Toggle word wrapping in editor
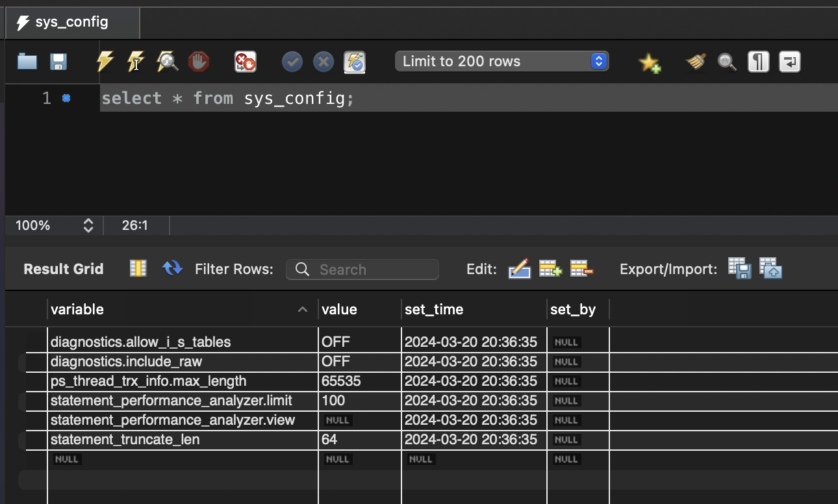The height and width of the screenshot is (504, 838). [789, 62]
